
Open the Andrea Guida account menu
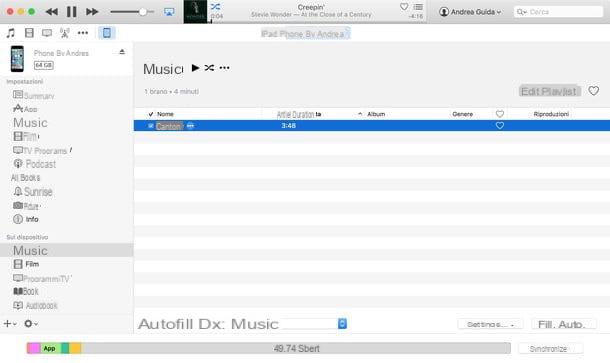[470, 12]
